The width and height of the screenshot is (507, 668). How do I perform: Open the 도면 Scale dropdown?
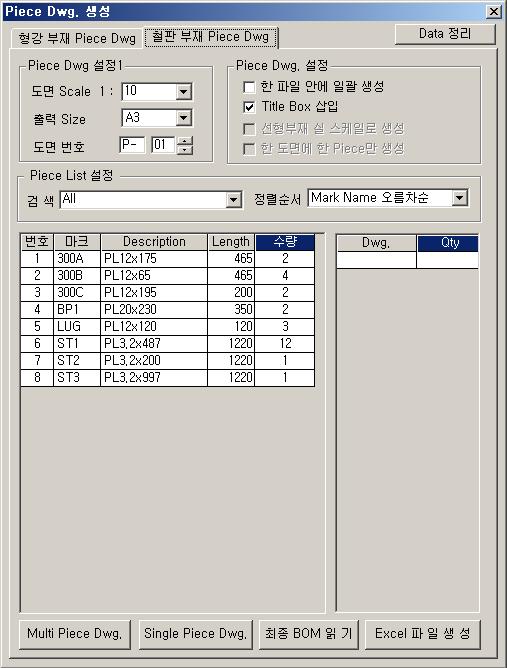pos(184,92)
